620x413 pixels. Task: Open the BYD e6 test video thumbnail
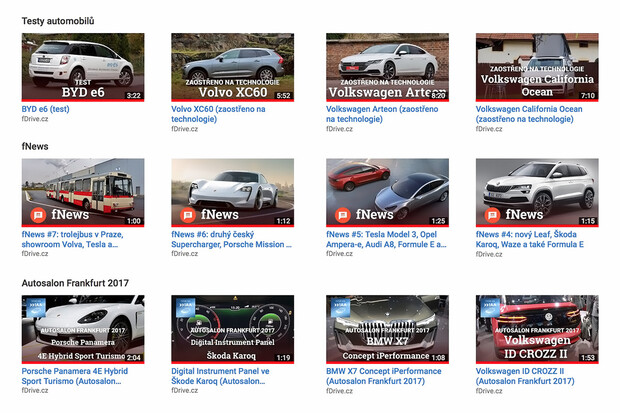click(83, 67)
